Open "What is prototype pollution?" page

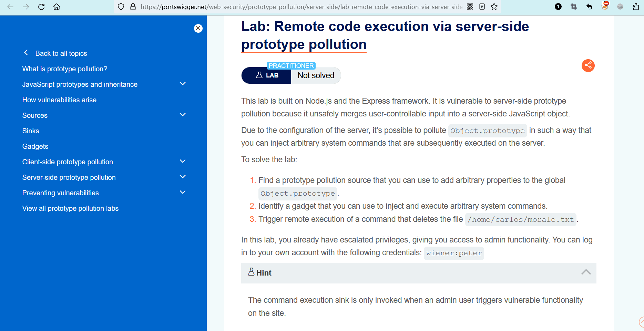[x=65, y=69]
